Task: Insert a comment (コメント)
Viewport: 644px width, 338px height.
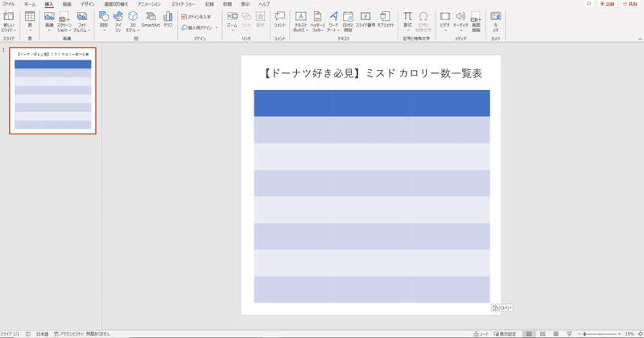Action: pos(279,19)
